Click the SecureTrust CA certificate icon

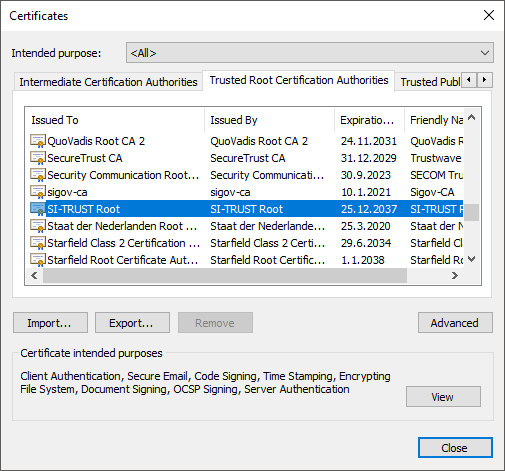(x=38, y=158)
